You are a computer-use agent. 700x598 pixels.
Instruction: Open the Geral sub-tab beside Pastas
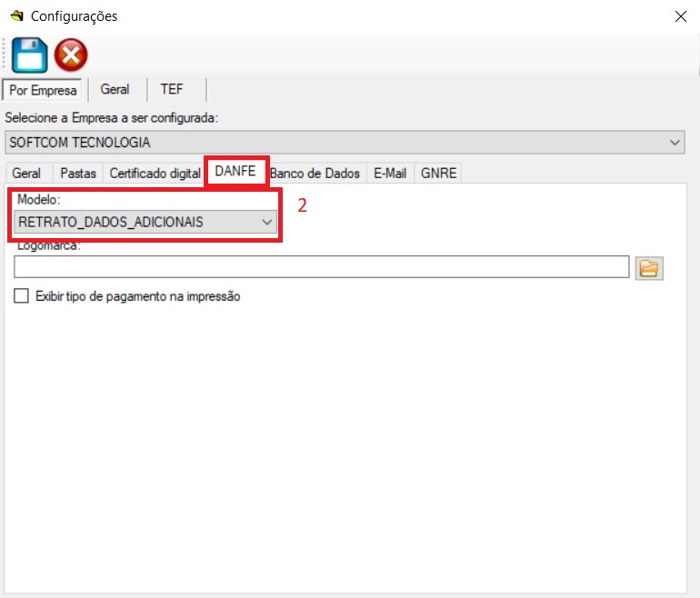click(x=26, y=173)
